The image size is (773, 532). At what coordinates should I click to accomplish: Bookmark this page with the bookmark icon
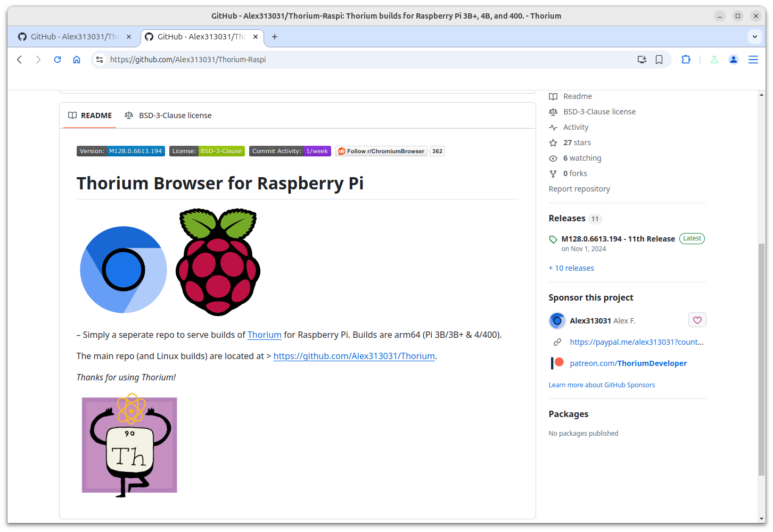[659, 60]
